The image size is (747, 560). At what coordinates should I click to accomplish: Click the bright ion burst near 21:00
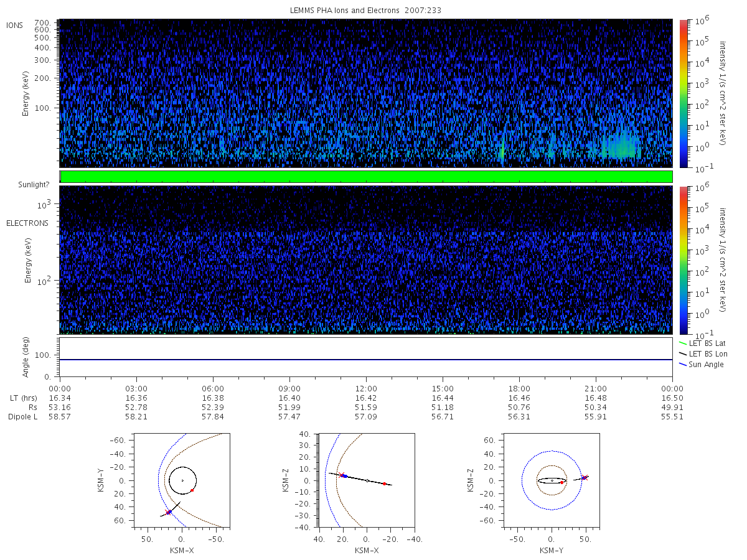point(621,146)
